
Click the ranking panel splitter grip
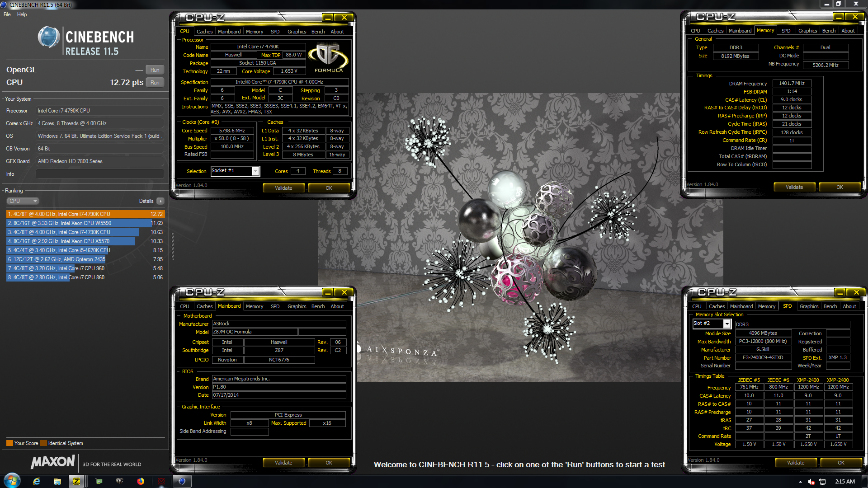click(x=173, y=246)
